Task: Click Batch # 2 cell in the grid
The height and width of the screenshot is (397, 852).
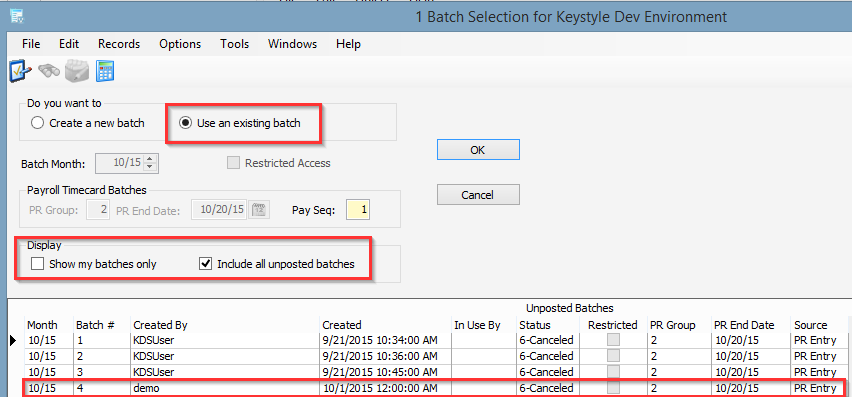Action: tap(103, 356)
